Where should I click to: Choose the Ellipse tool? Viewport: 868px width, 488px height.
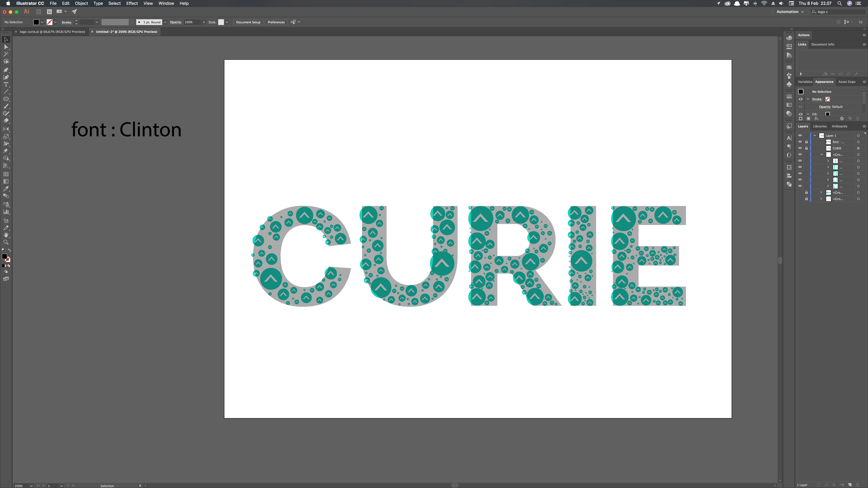6,99
